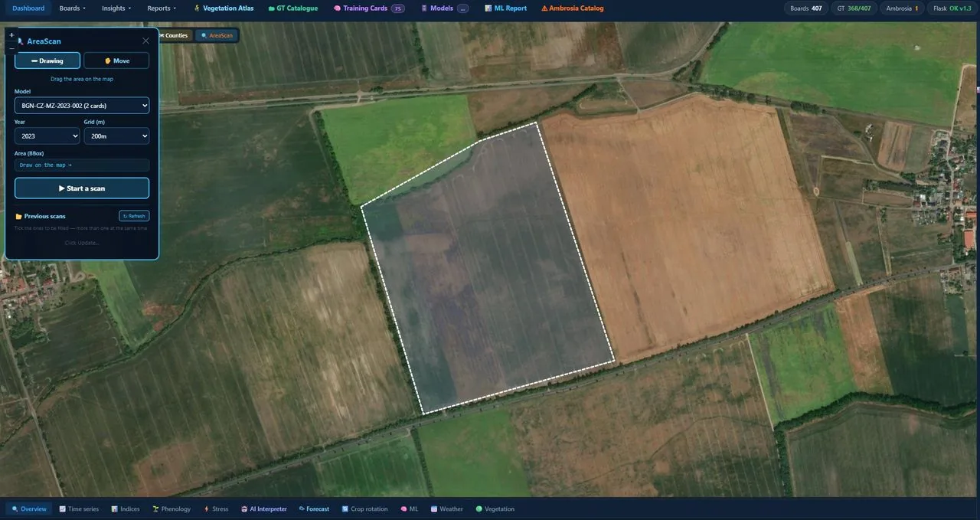Select the Crop rotation tab
The image size is (980, 520).
click(365, 509)
